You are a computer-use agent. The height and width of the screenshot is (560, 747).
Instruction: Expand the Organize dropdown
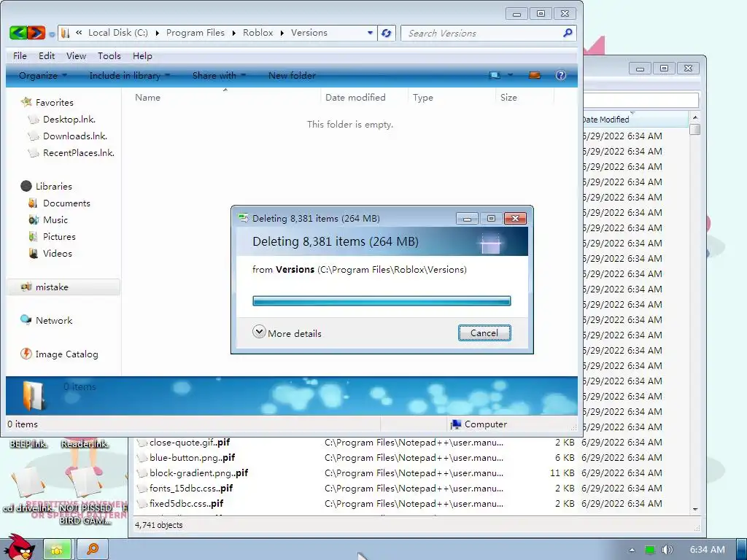click(x=43, y=75)
